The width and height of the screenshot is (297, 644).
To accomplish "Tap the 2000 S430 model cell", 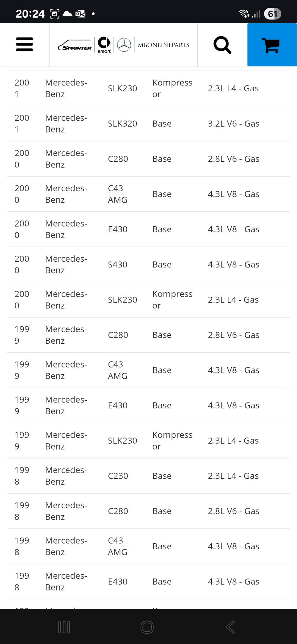I will pyautogui.click(x=118, y=265).
